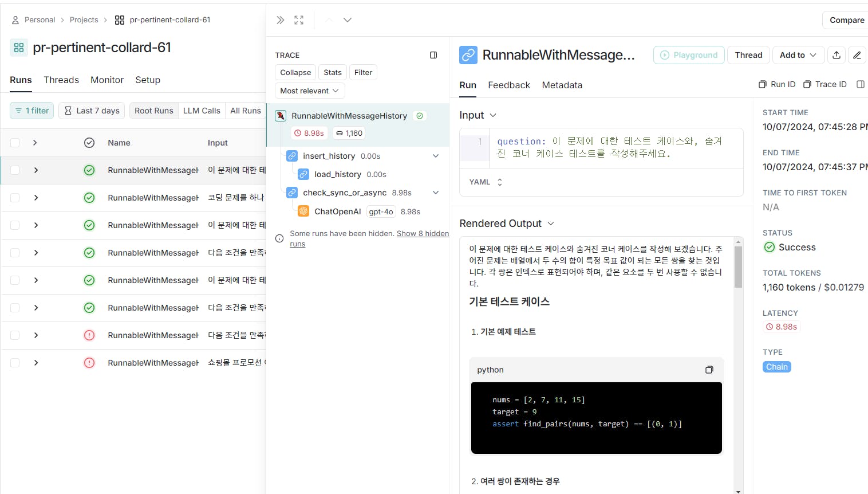This screenshot has height=494, width=868.
Task: Click the 1,160 token count badge
Action: click(x=349, y=133)
